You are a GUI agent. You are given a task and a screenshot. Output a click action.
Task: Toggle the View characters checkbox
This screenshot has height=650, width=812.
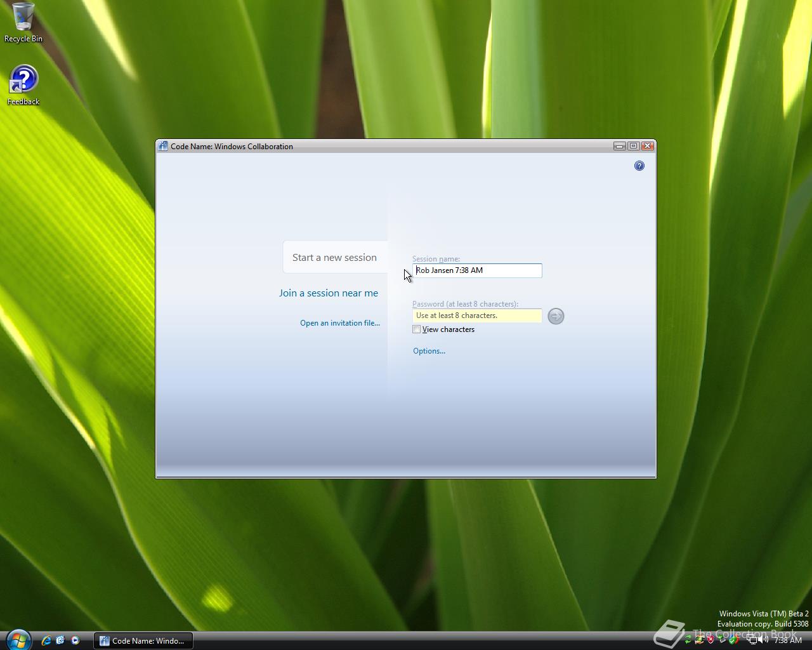coord(417,329)
